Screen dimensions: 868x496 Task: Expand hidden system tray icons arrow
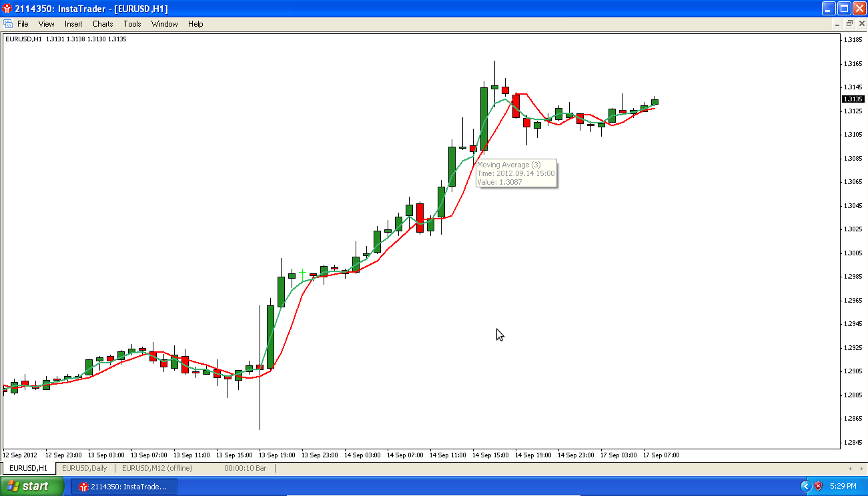point(805,486)
